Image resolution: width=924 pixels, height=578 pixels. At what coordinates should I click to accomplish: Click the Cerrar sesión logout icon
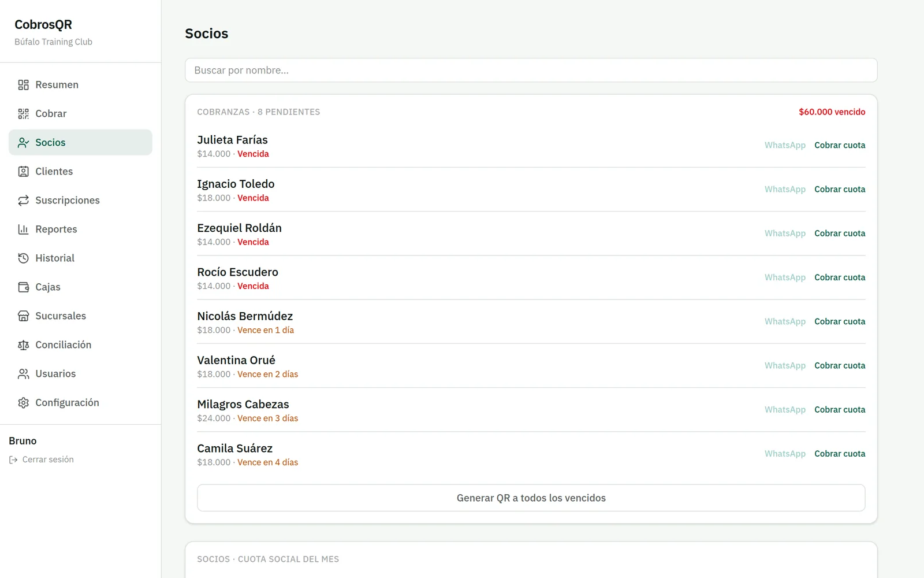click(13, 460)
